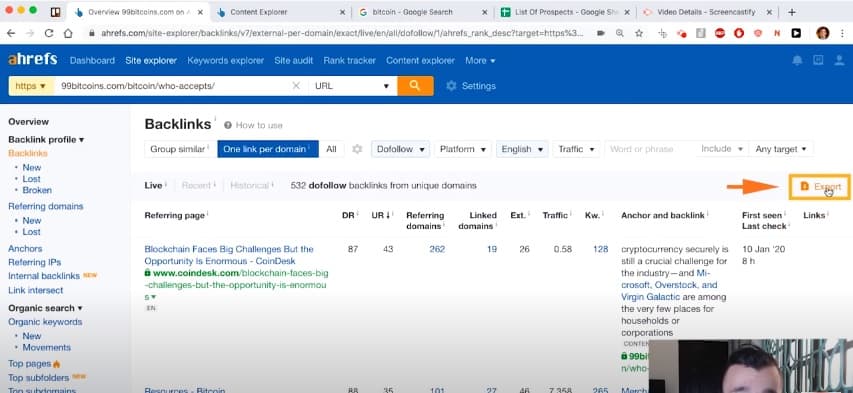
Task: Open Site audit in top nav
Action: pyautogui.click(x=293, y=60)
